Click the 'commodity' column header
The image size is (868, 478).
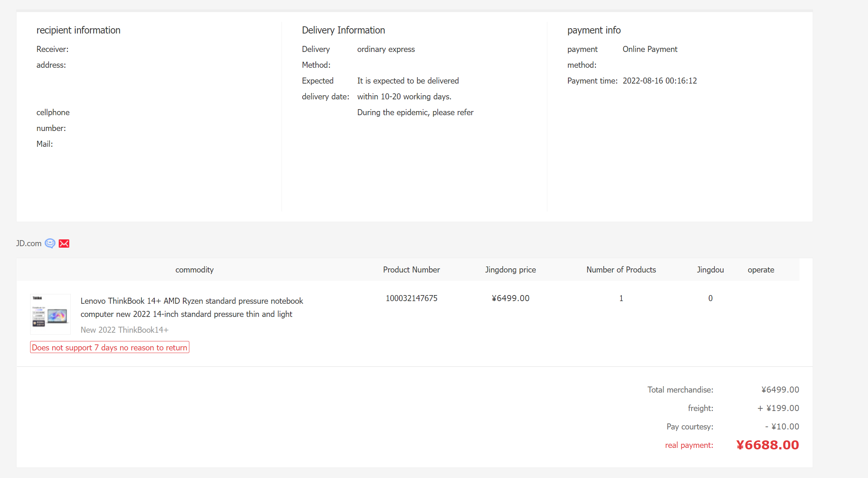click(x=194, y=270)
